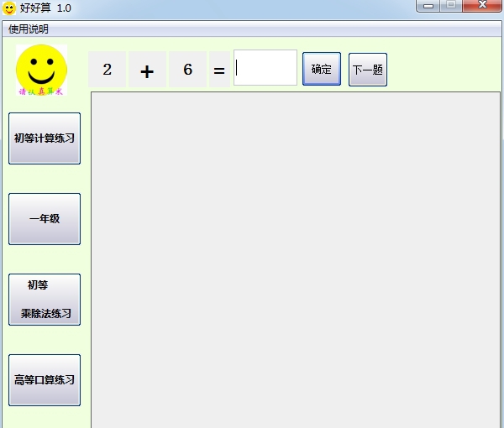
Task: Click the first operand 2
Action: [x=107, y=70]
